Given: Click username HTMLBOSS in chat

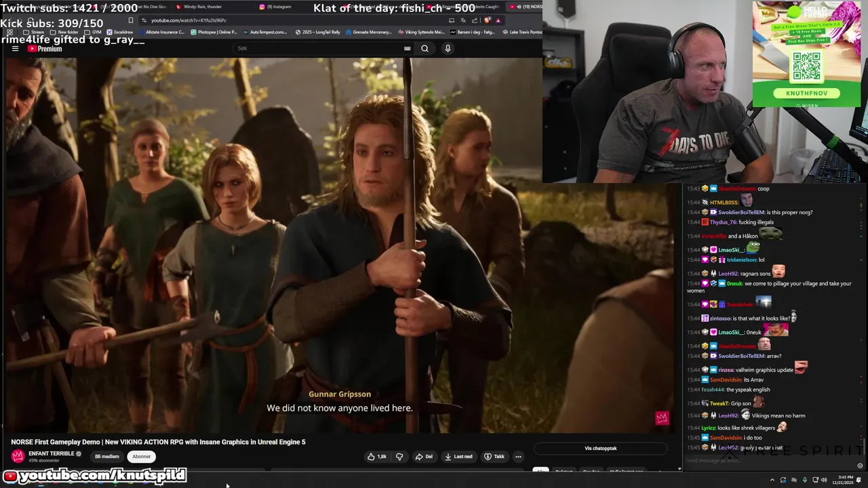Looking at the screenshot, I should point(724,202).
